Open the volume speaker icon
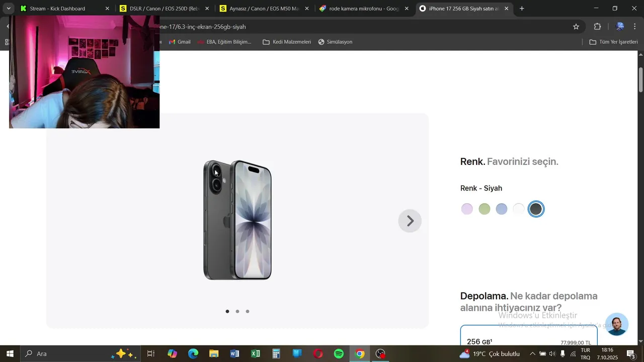This screenshot has height=362, width=644. pyautogui.click(x=552, y=354)
